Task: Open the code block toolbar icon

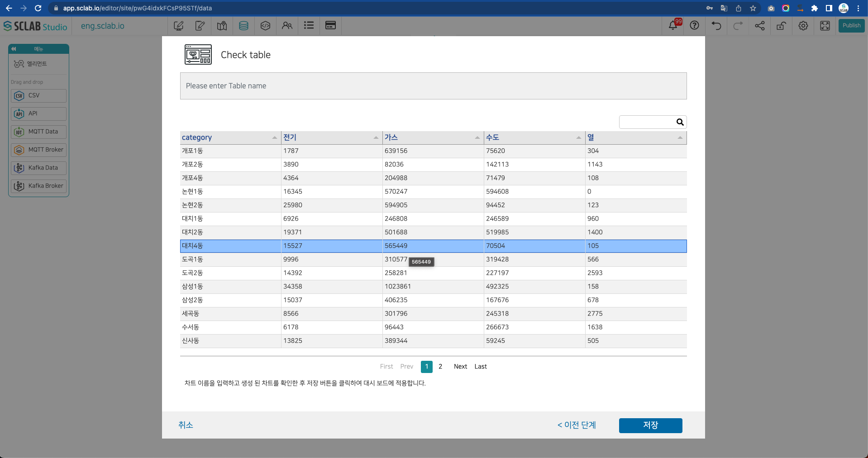Action: [265, 26]
